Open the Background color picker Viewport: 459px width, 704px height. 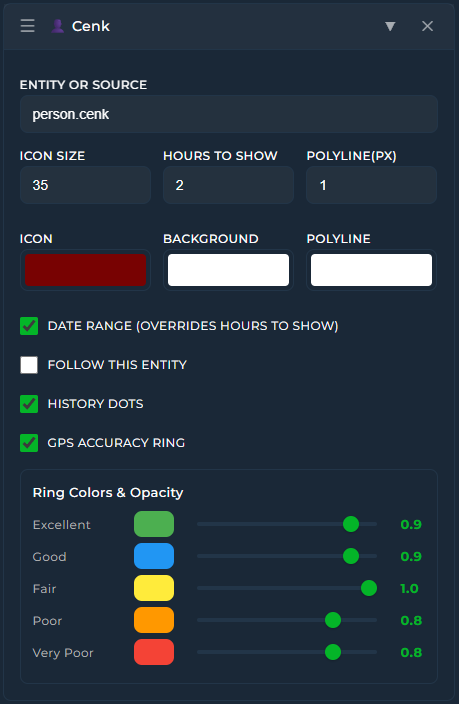click(x=228, y=270)
